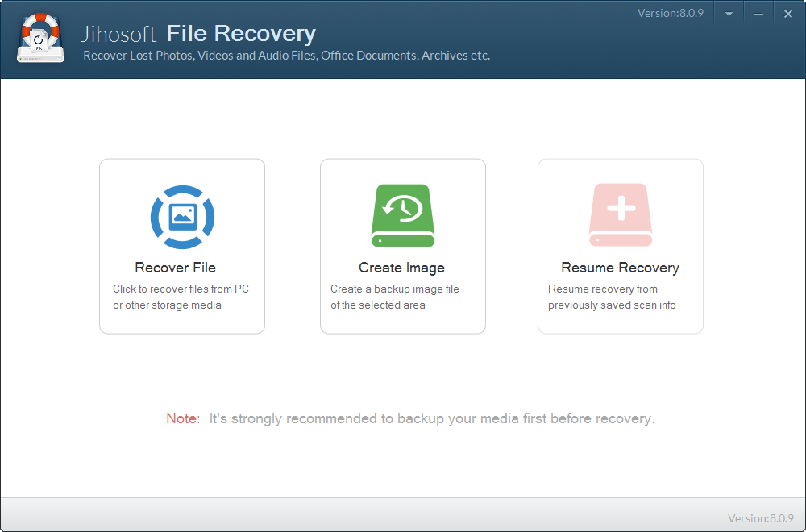Select the Resume Recovery title text
Screen dimensions: 806x532
click(x=620, y=268)
